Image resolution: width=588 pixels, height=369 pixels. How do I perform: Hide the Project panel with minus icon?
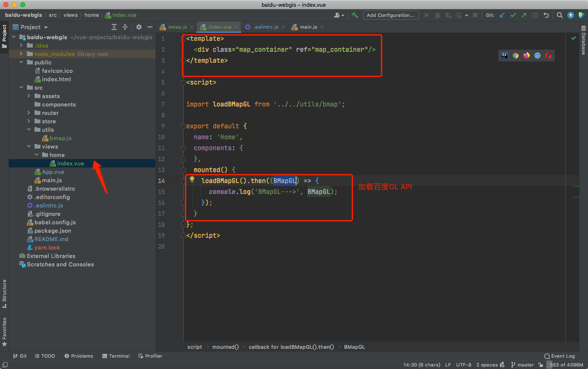point(150,27)
